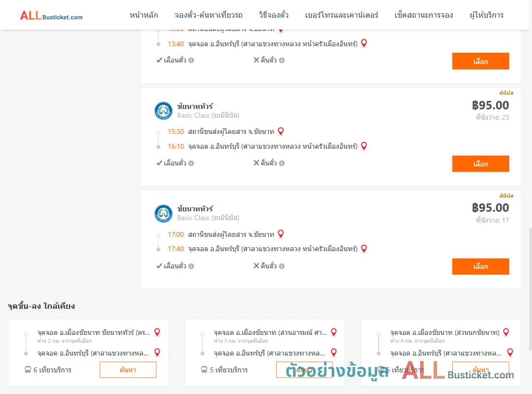Click the 15:30 departure time

(176, 131)
